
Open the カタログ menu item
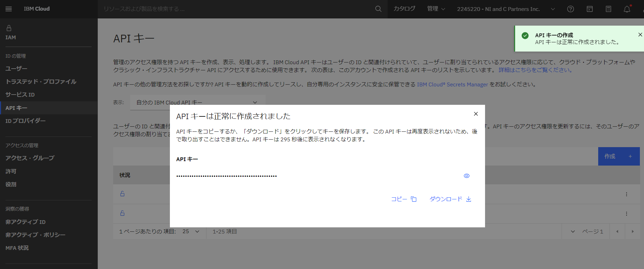[404, 9]
